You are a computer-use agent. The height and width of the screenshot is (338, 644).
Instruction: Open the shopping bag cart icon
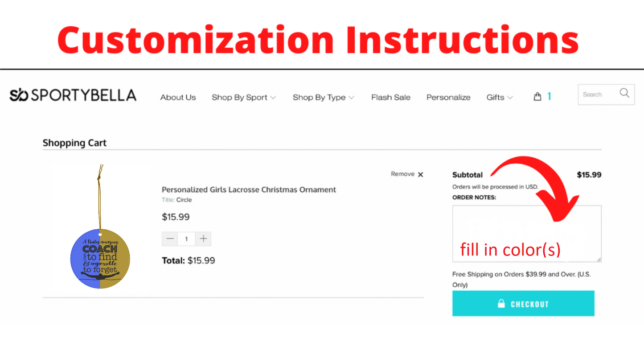(x=537, y=96)
